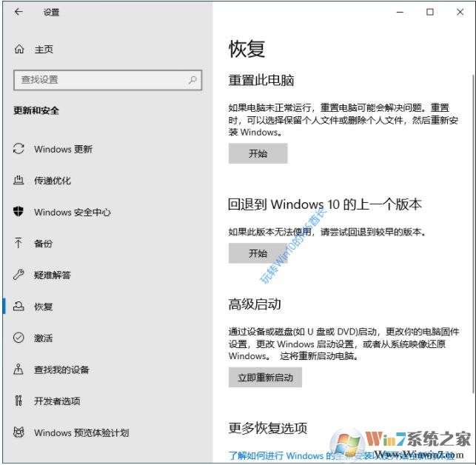Click the 疑难解答 wrench icon
This screenshot has width=476, height=465.
click(x=19, y=275)
